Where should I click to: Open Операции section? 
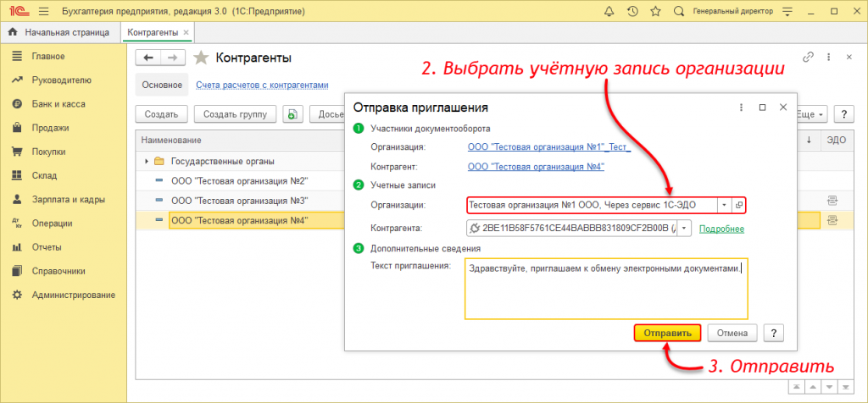click(x=52, y=224)
